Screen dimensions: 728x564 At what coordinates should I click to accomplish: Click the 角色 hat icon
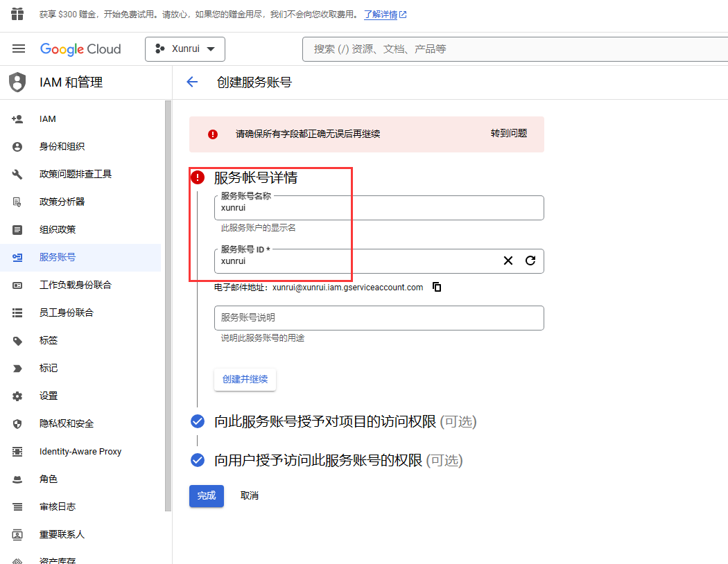pos(17,479)
